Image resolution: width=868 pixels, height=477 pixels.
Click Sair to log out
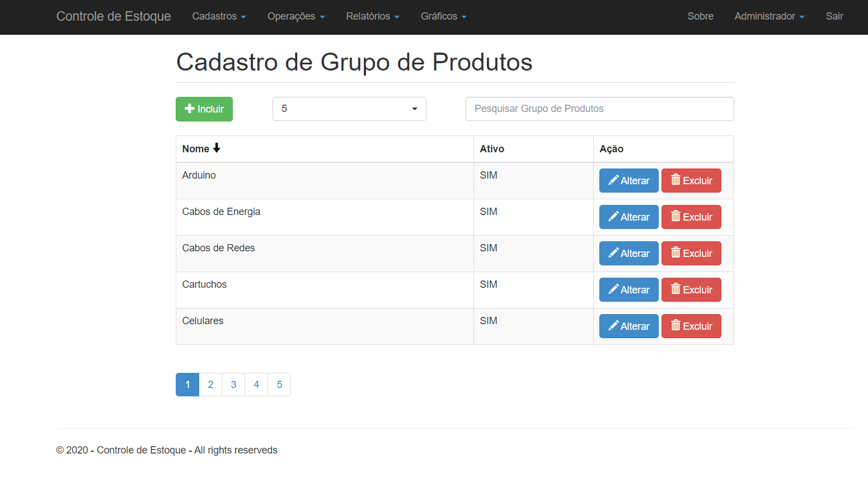click(x=834, y=16)
